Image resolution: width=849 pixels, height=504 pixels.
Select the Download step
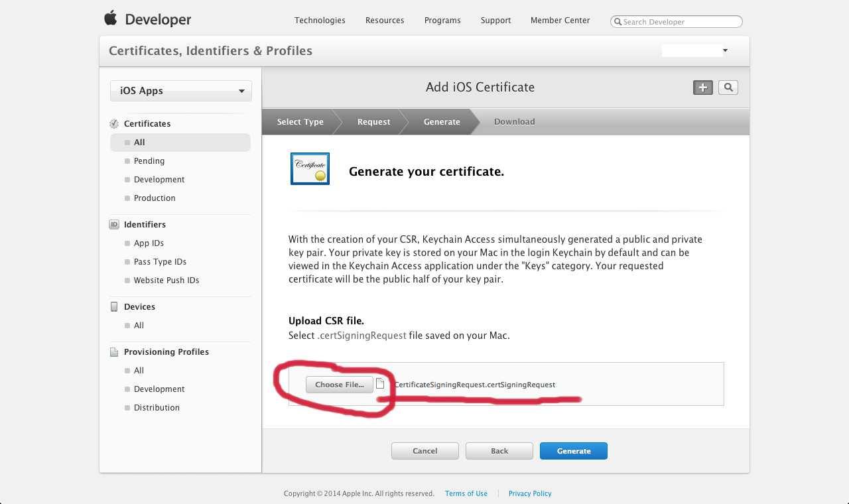tap(515, 122)
